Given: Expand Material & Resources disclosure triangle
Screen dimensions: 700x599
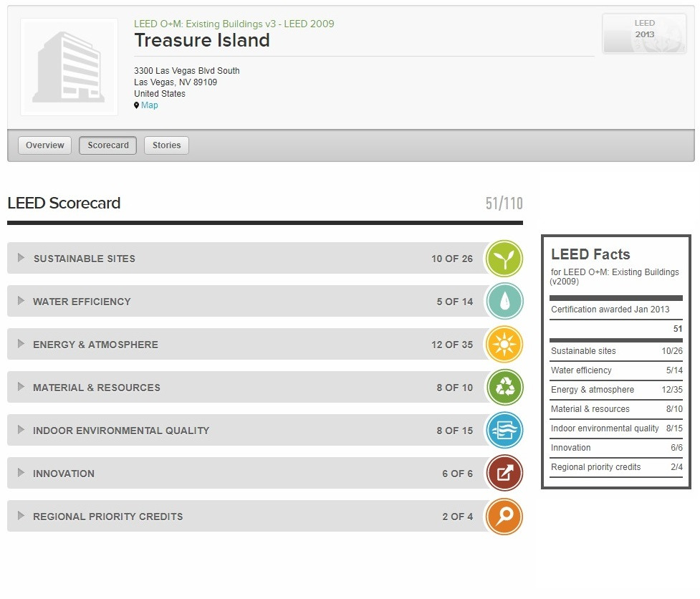Looking at the screenshot, I should [x=21, y=386].
